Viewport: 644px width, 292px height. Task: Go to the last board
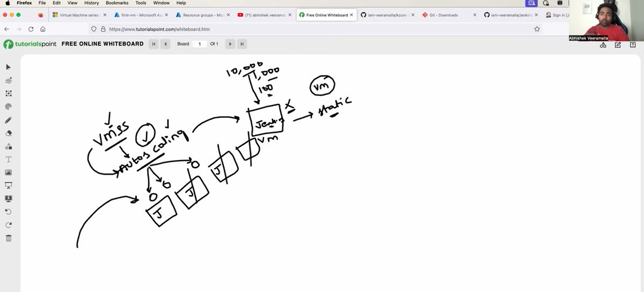pyautogui.click(x=242, y=44)
